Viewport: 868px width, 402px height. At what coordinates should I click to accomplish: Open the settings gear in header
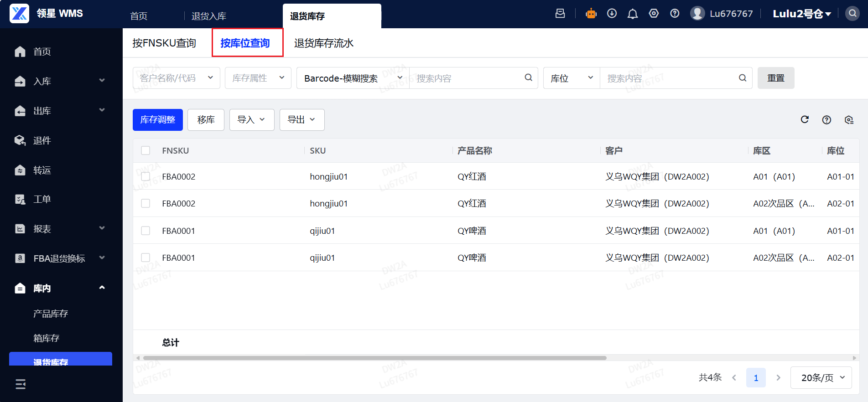pos(654,14)
